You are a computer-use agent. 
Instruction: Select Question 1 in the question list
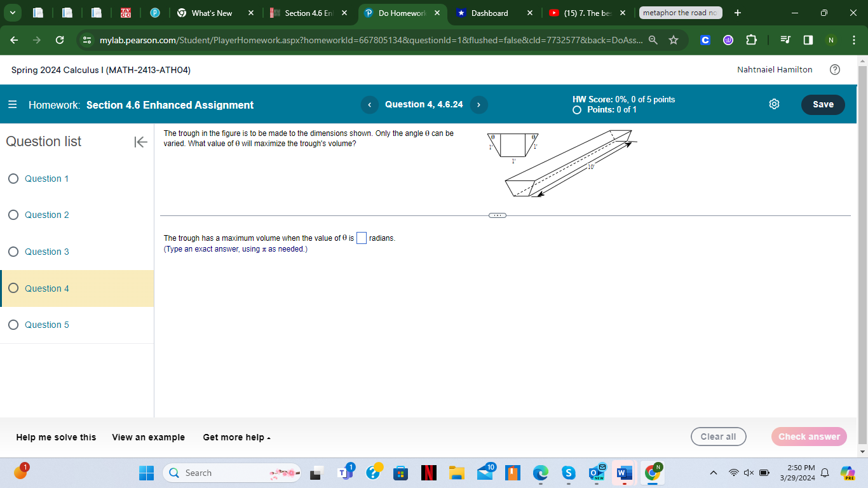(46, 179)
